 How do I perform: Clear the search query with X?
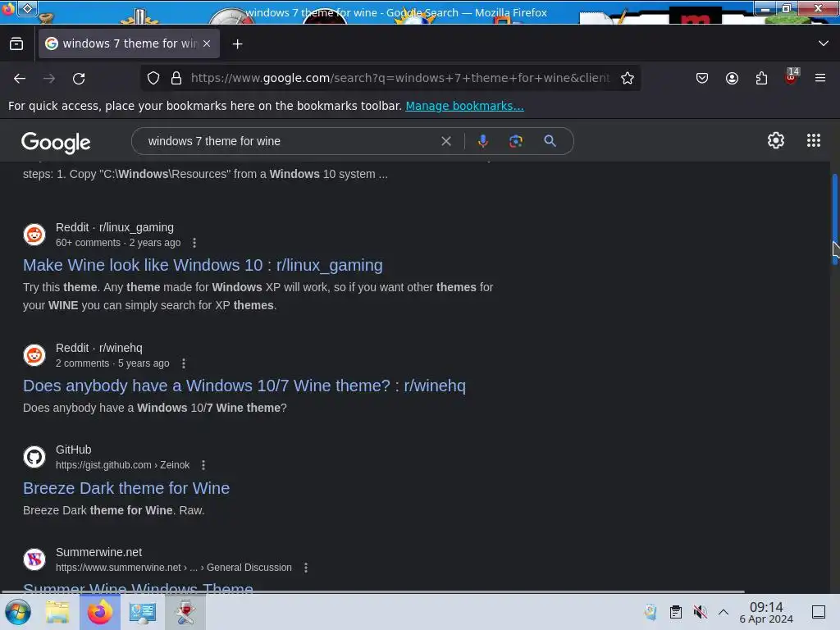point(446,141)
